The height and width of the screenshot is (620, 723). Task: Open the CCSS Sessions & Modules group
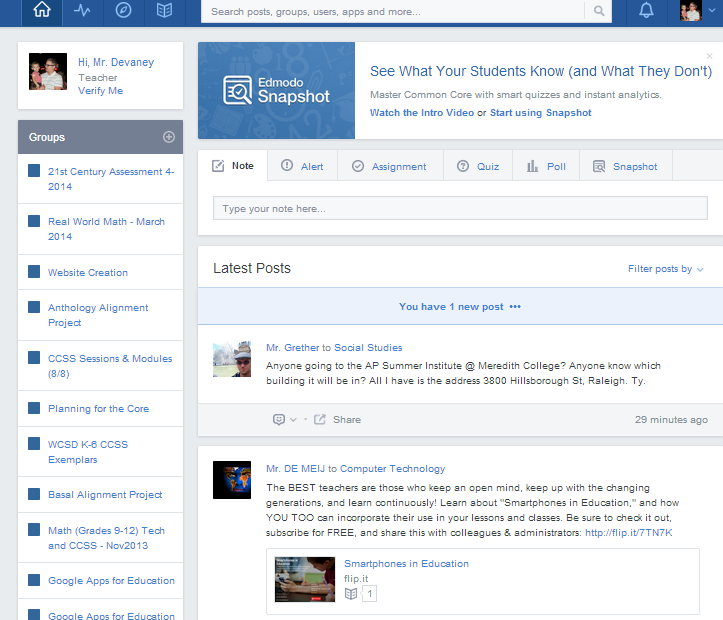tap(110, 366)
